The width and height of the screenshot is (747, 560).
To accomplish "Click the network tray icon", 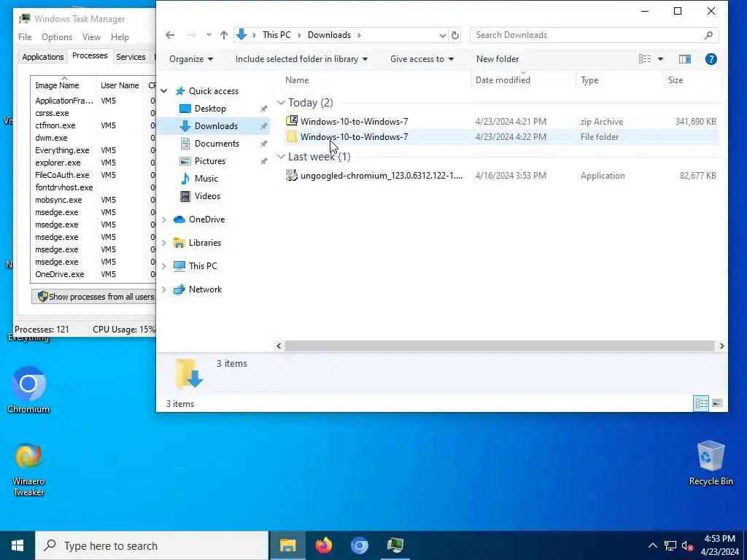I will [x=670, y=545].
